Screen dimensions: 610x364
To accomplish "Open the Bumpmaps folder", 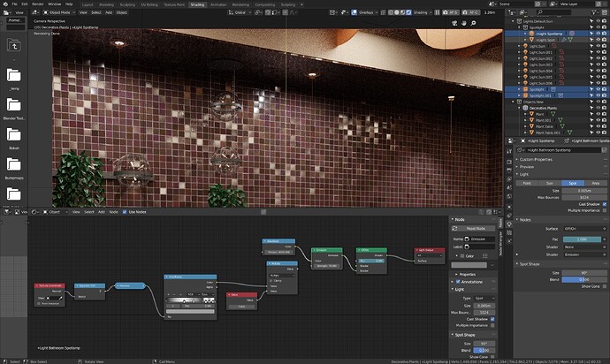I will click(x=13, y=164).
